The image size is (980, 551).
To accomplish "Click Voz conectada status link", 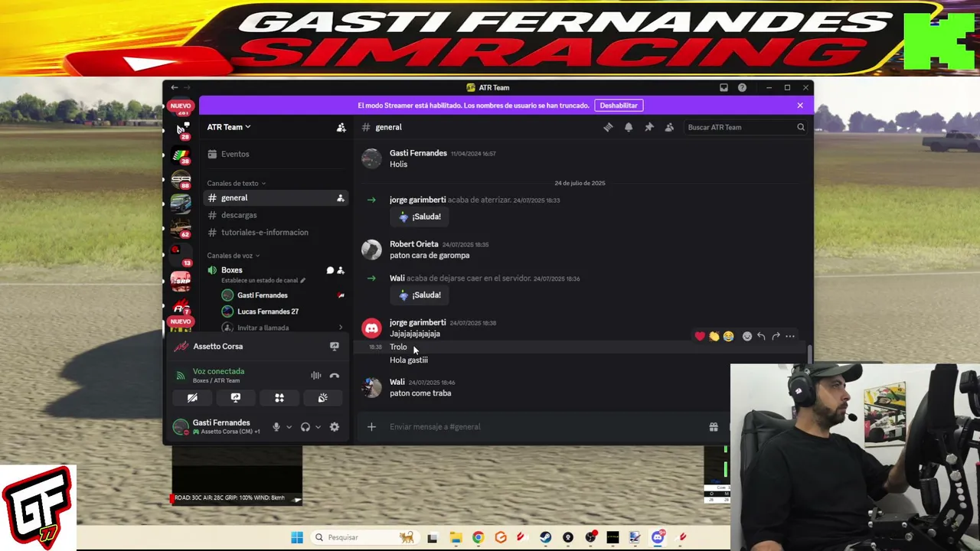I will coord(219,371).
